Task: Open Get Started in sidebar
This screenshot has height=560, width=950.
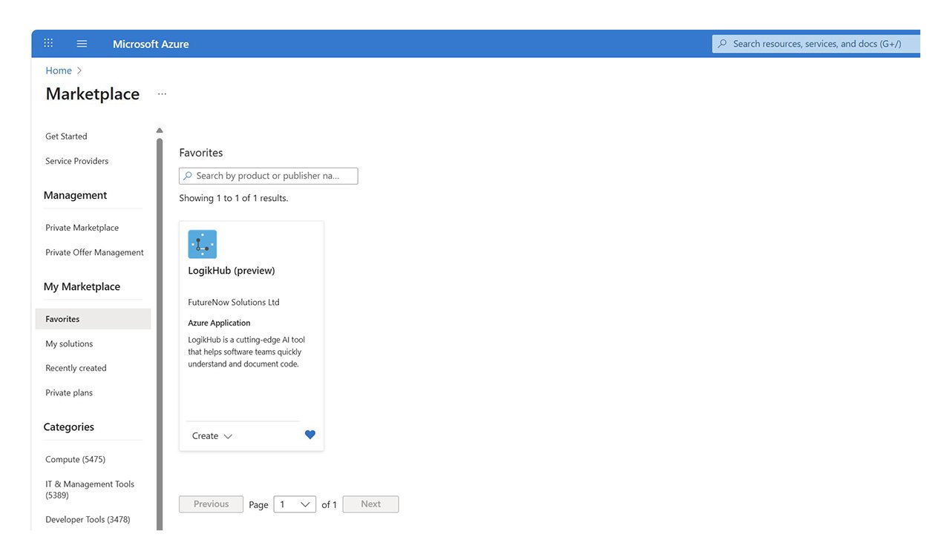Action: (x=66, y=136)
